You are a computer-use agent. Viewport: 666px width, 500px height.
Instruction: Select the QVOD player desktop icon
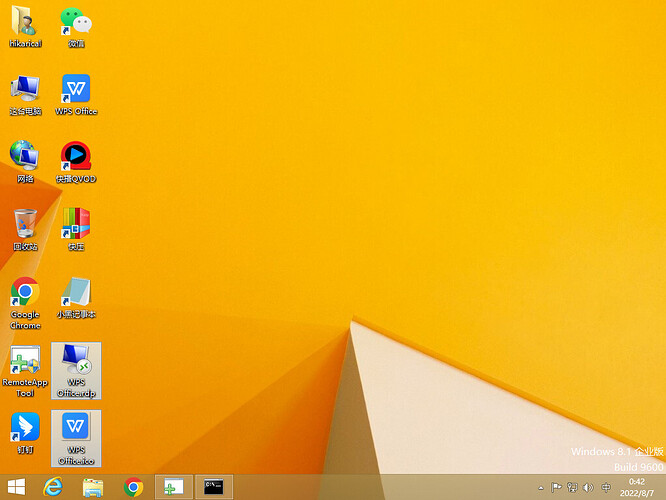pyautogui.click(x=76, y=162)
